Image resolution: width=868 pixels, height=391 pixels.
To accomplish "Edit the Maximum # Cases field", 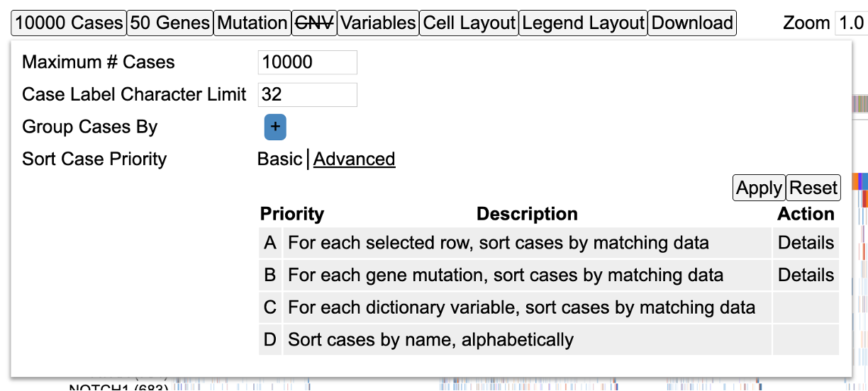I will tap(307, 62).
